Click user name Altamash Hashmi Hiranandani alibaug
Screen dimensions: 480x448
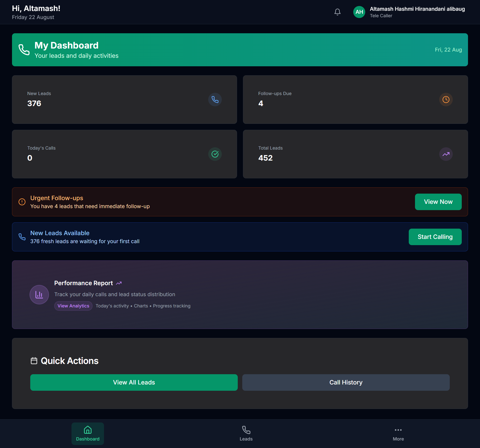417,9
